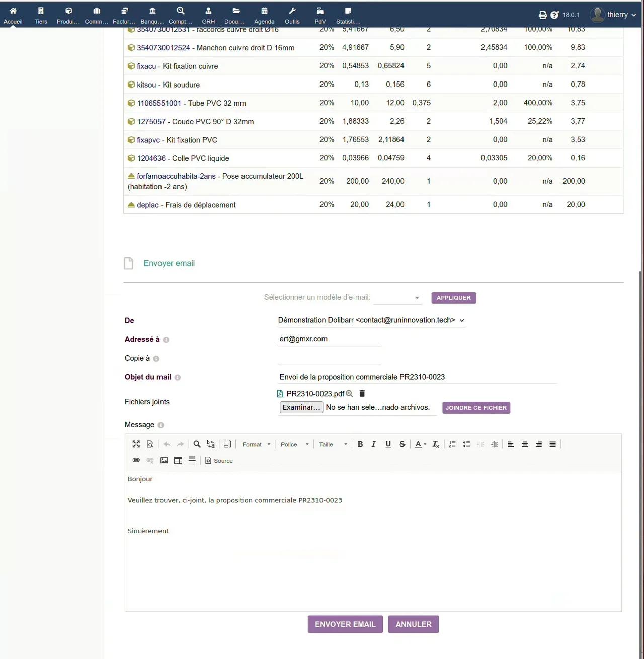Viewport: 644px width, 659px height.
Task: Click the JOINDRE CE FICHIER button
Action: point(476,408)
